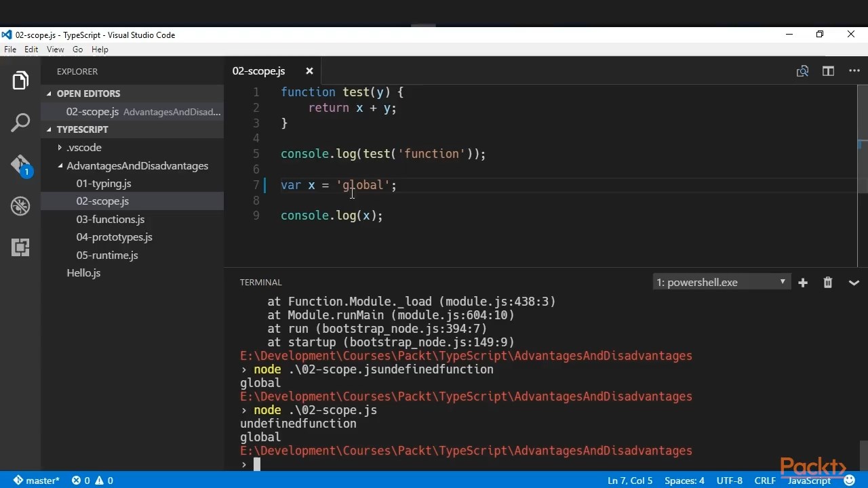
Task: Close the 02-scope.js editor tab
Action: coord(309,71)
